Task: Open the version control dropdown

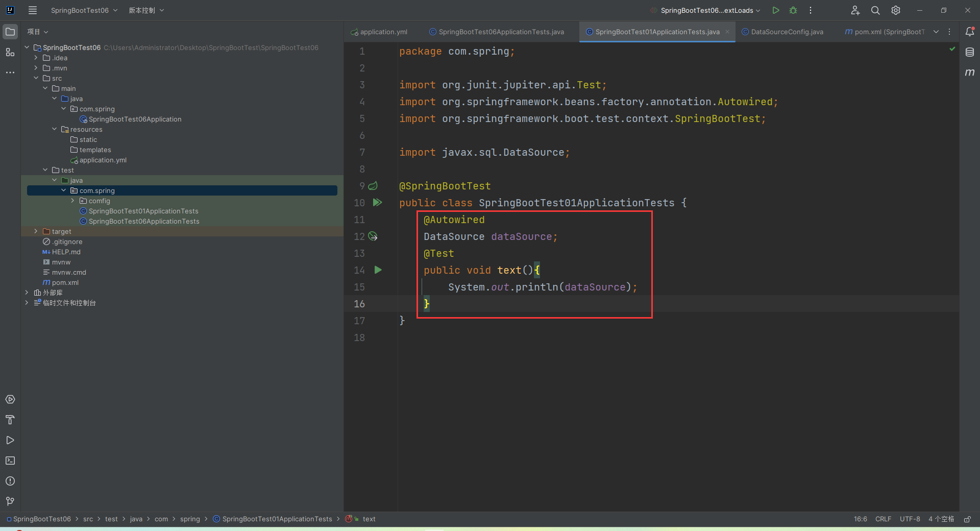Action: pos(146,10)
